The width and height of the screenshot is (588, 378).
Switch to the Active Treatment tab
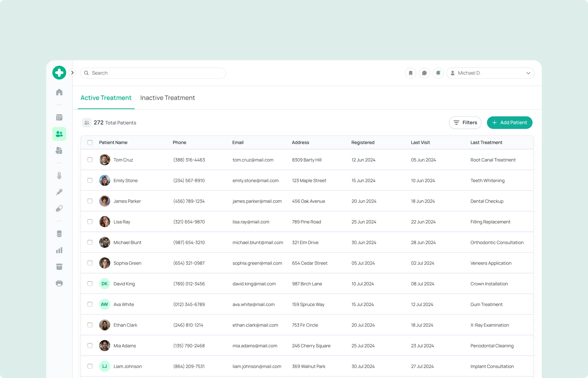pyautogui.click(x=106, y=98)
